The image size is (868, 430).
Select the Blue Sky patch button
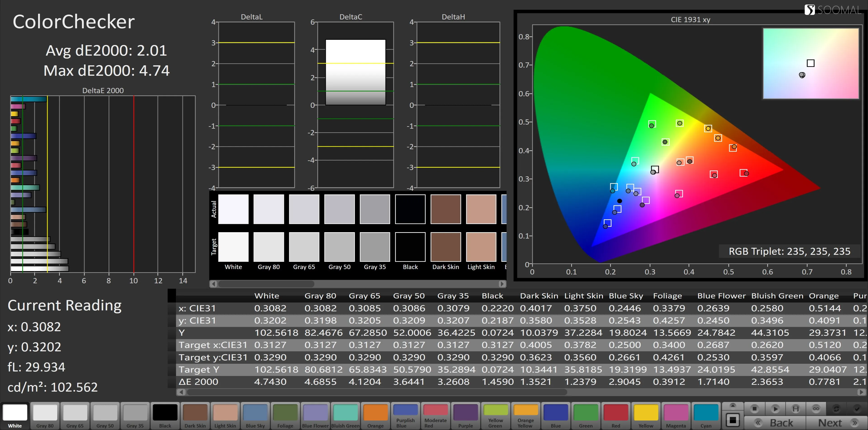255,416
